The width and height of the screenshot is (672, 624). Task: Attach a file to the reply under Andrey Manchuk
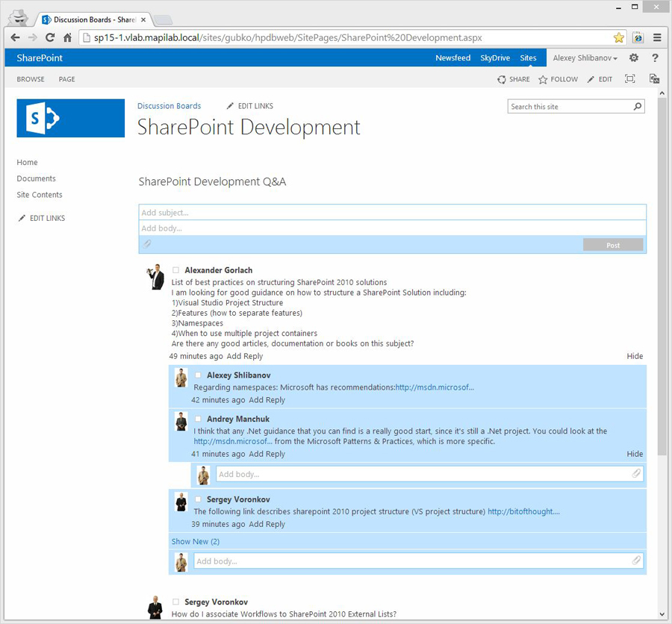click(x=636, y=473)
